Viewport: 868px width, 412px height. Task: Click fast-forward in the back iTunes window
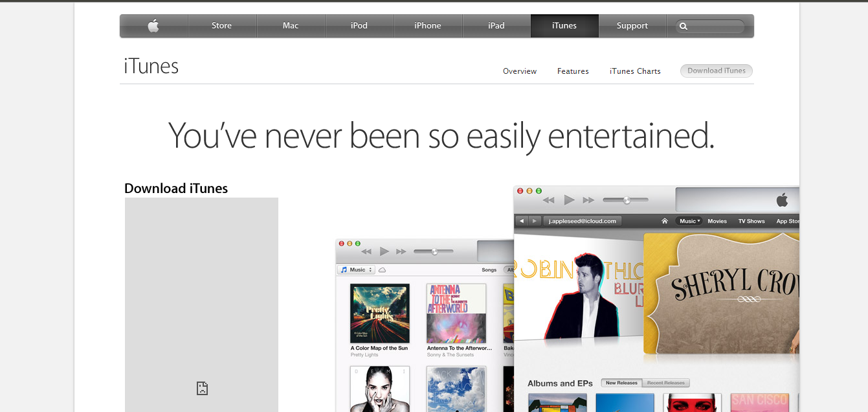click(x=401, y=251)
